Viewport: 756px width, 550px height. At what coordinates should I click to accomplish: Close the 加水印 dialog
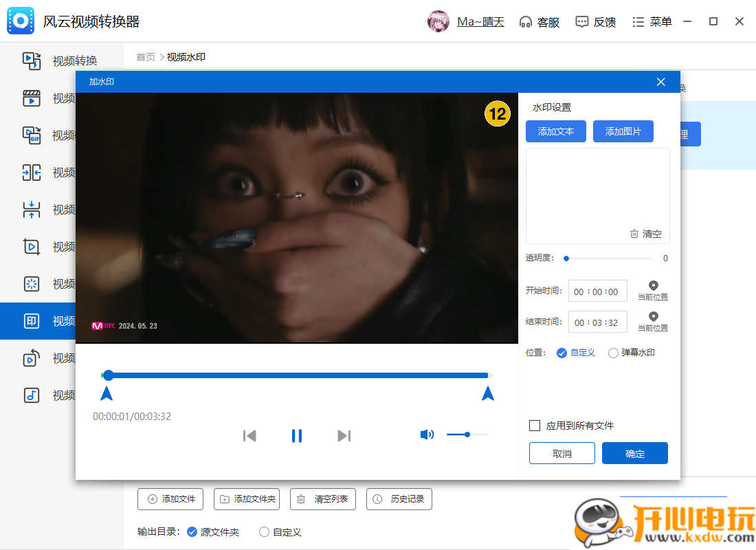point(661,82)
